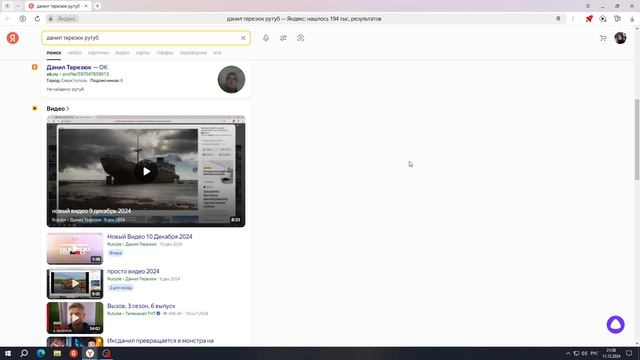Open the tab list dropdown arrow
640x360 pixels.
[18, 6]
